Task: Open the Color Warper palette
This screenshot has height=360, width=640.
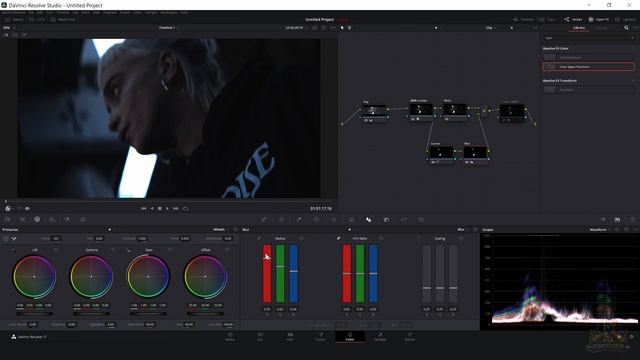Action: tap(281, 220)
